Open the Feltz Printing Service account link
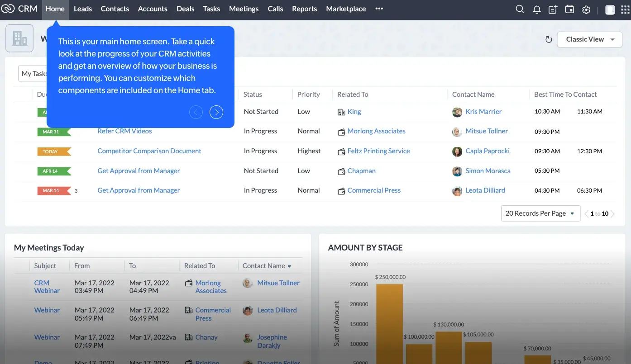The height and width of the screenshot is (364, 631). point(378,151)
